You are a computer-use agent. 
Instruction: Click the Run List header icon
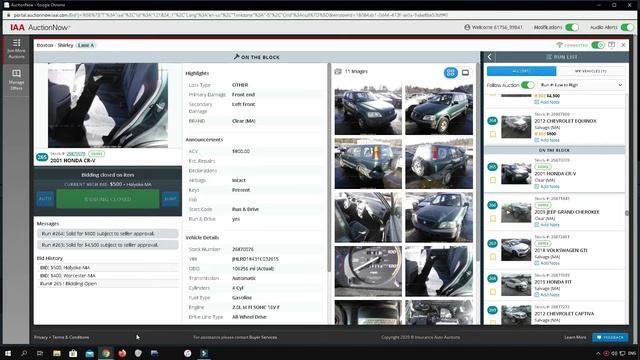tap(549, 57)
